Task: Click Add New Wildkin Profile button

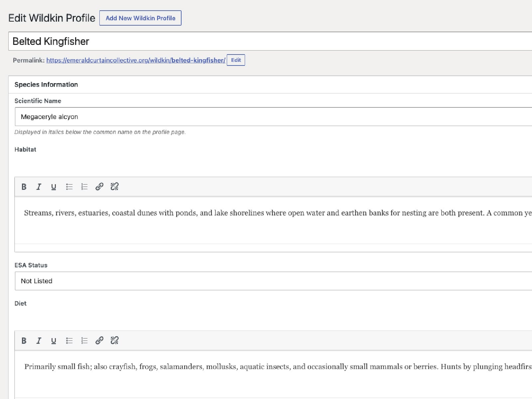Action: tap(140, 18)
